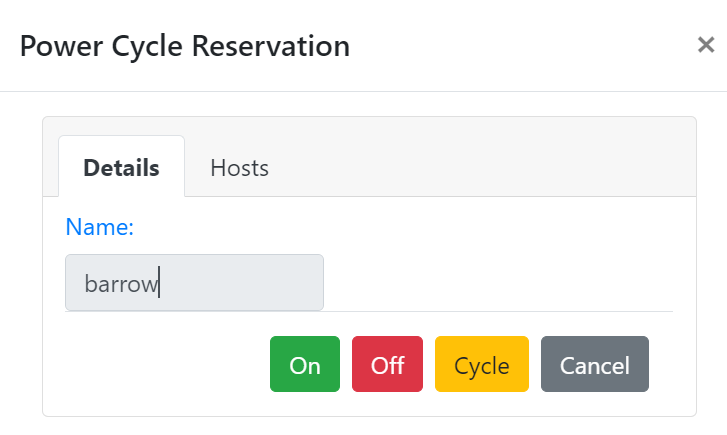Select the gray Cancel button

point(595,364)
